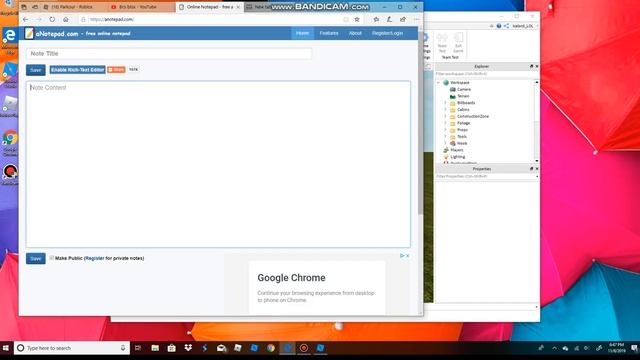Click the Roblox Studio help icon

tap(499, 26)
